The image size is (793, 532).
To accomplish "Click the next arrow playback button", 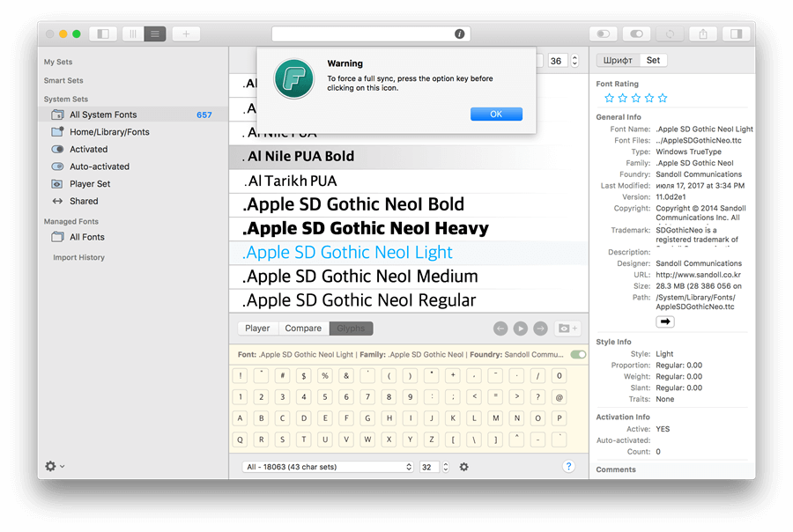I will [x=541, y=329].
